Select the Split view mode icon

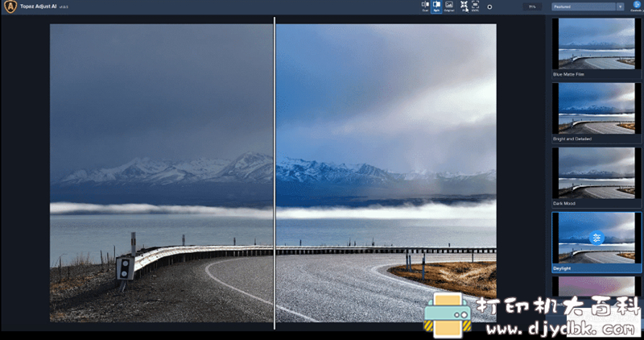436,6
